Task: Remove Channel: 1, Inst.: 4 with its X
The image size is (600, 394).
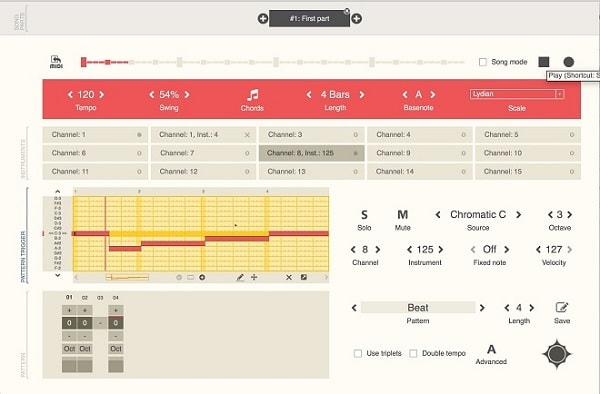Action: click(x=247, y=135)
